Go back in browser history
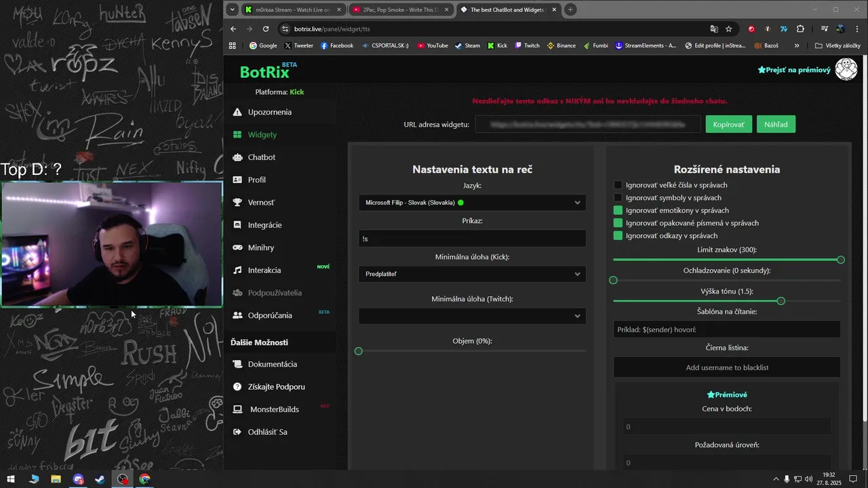The image size is (868, 488). click(x=233, y=28)
